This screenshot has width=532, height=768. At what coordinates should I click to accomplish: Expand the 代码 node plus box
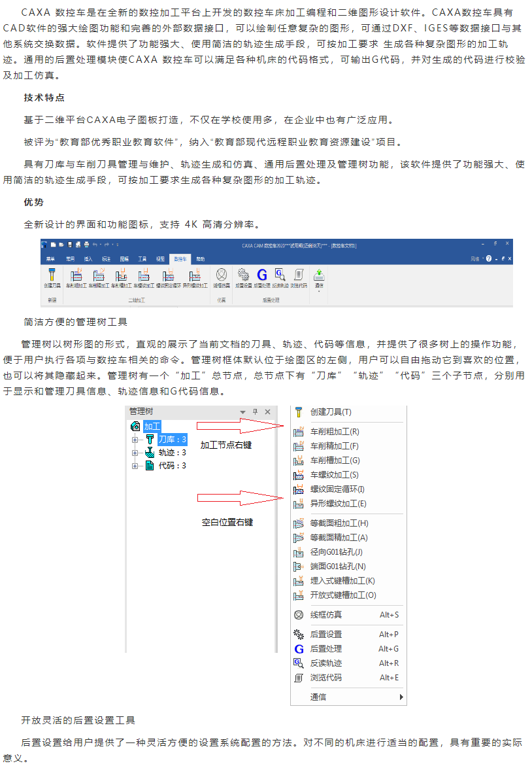[135, 466]
